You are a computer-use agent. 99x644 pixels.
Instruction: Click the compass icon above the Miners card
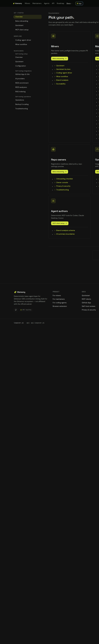(53, 36)
